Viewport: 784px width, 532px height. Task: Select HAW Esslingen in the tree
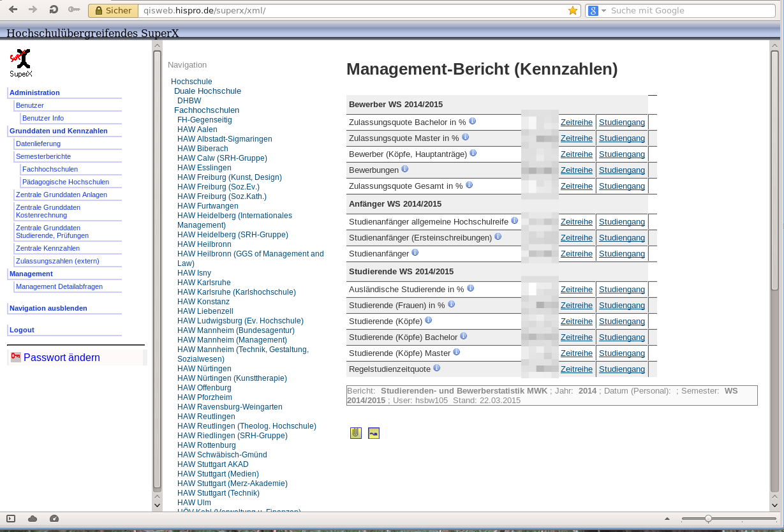click(x=204, y=168)
